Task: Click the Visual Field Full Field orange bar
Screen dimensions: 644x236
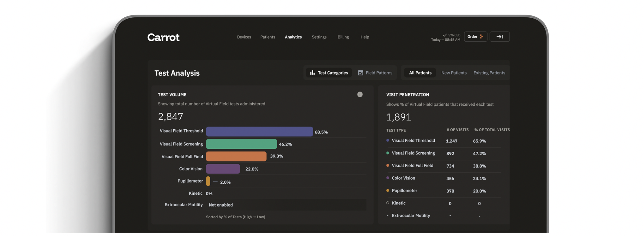Action: point(236,156)
